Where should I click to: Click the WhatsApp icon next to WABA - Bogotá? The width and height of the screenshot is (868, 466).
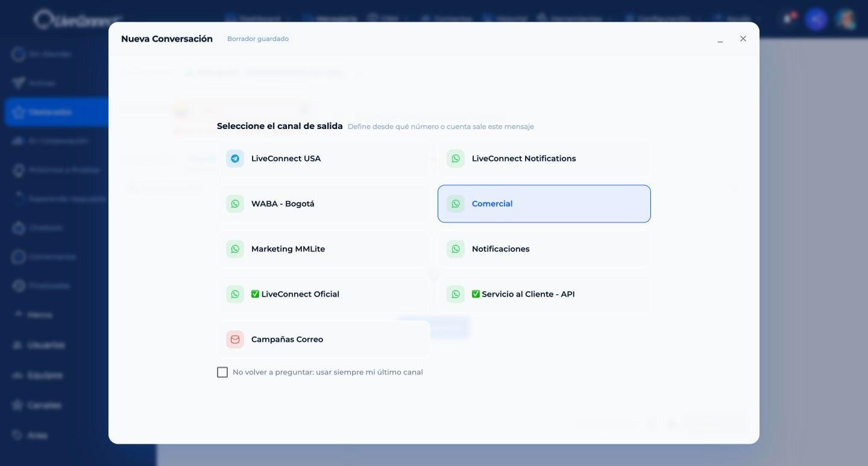[x=235, y=204]
